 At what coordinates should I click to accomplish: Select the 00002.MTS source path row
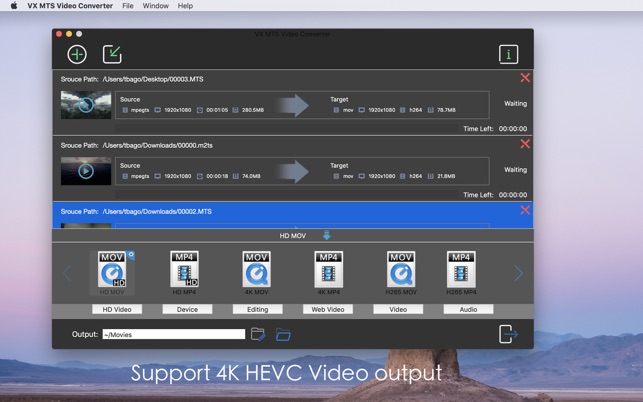click(x=293, y=215)
